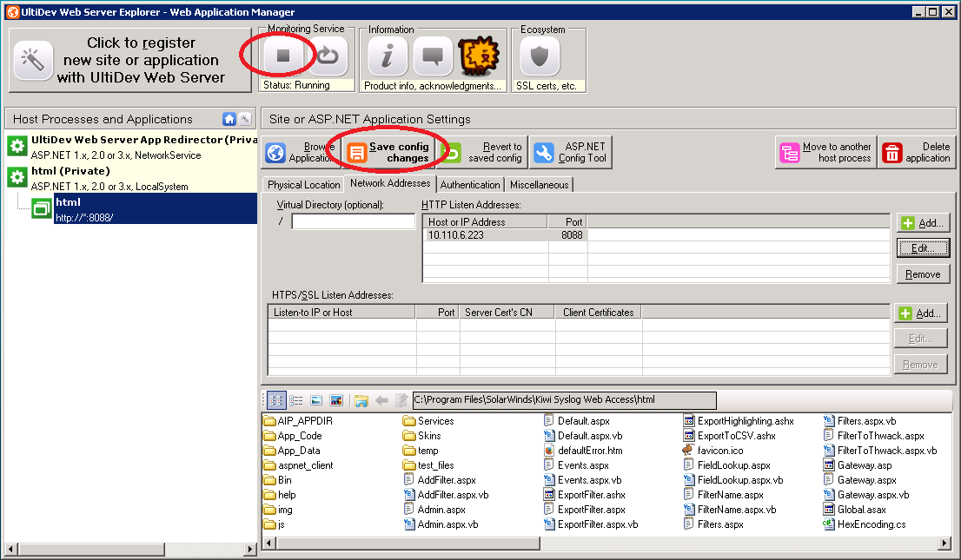Switch to Physical Location tab

pyautogui.click(x=303, y=184)
